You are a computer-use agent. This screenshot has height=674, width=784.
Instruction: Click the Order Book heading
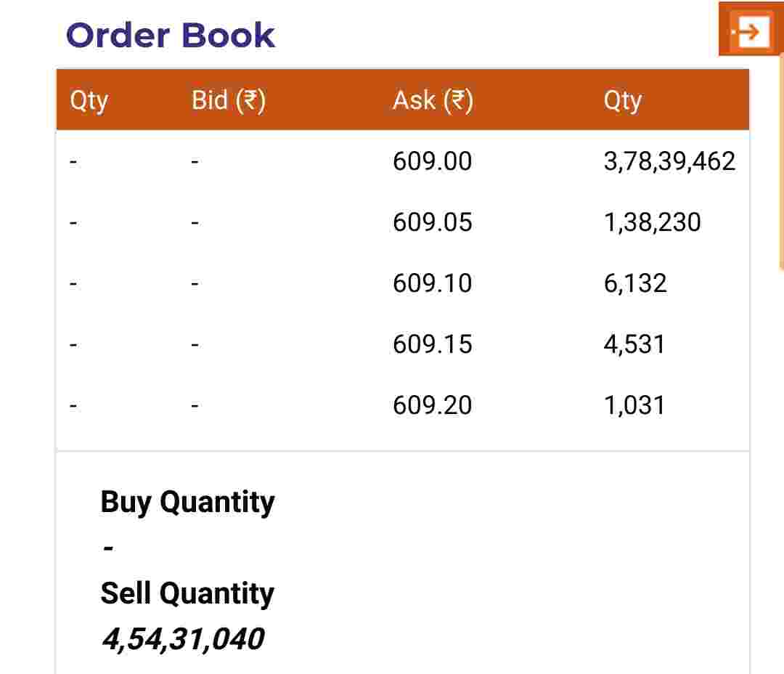point(171,35)
